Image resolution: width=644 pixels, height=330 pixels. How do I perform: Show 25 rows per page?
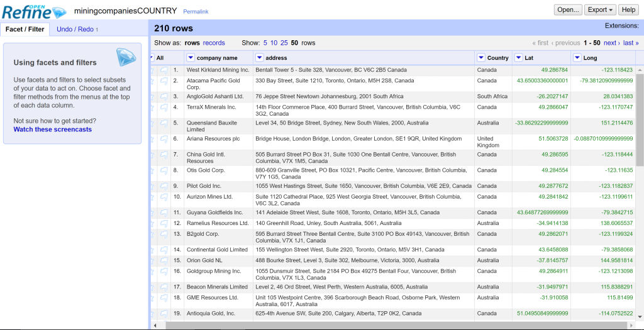[284, 43]
